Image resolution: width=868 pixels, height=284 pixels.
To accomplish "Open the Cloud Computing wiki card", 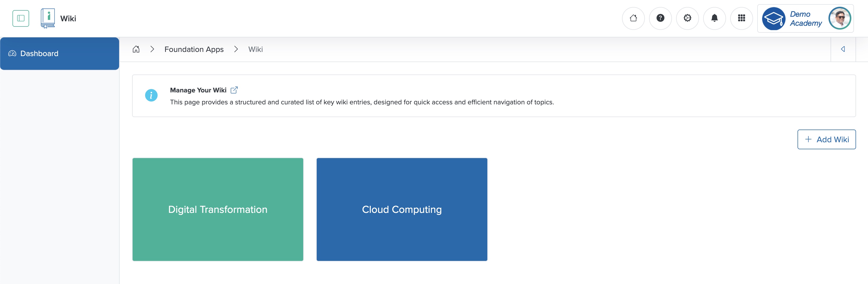I will (x=402, y=209).
